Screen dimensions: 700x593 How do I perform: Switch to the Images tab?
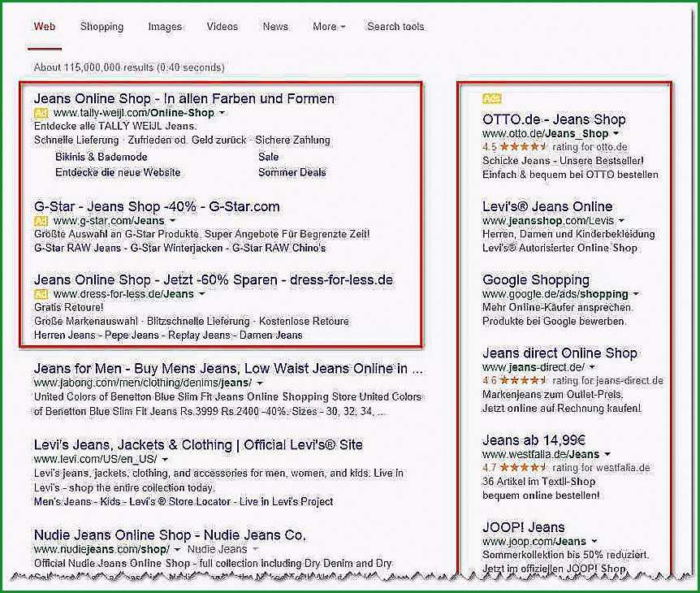coord(165,27)
